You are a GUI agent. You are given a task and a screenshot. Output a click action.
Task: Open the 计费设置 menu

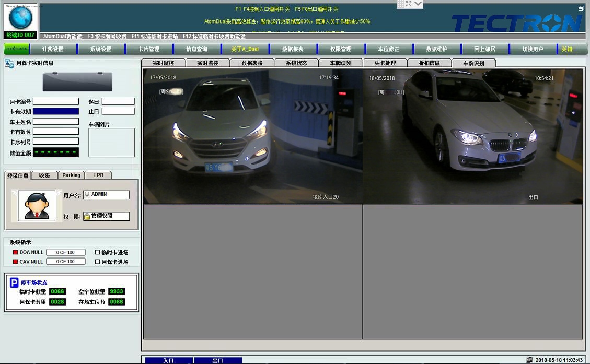[53, 49]
